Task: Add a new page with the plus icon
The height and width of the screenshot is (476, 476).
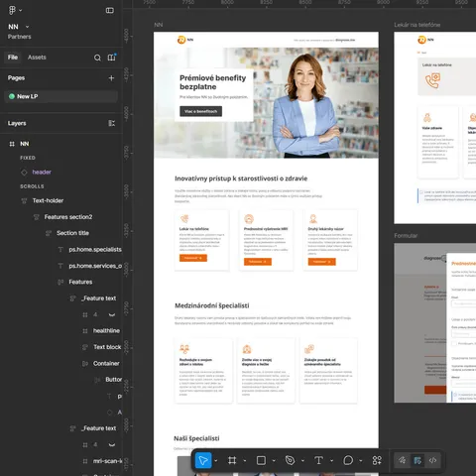Action: [111, 78]
